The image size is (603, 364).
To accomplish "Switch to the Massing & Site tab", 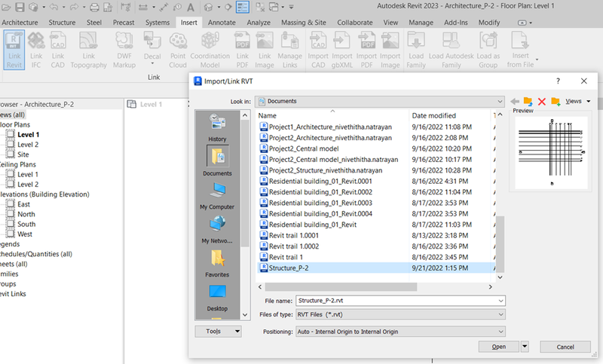I will tap(304, 23).
